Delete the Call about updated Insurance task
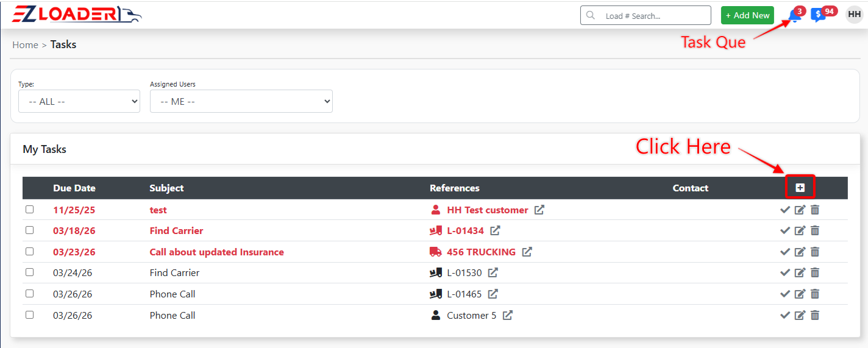This screenshot has width=868, height=348. tap(815, 252)
